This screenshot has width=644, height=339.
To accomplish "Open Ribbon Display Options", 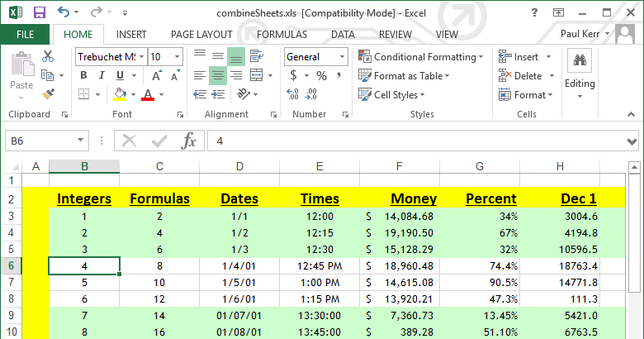I will click(x=559, y=12).
